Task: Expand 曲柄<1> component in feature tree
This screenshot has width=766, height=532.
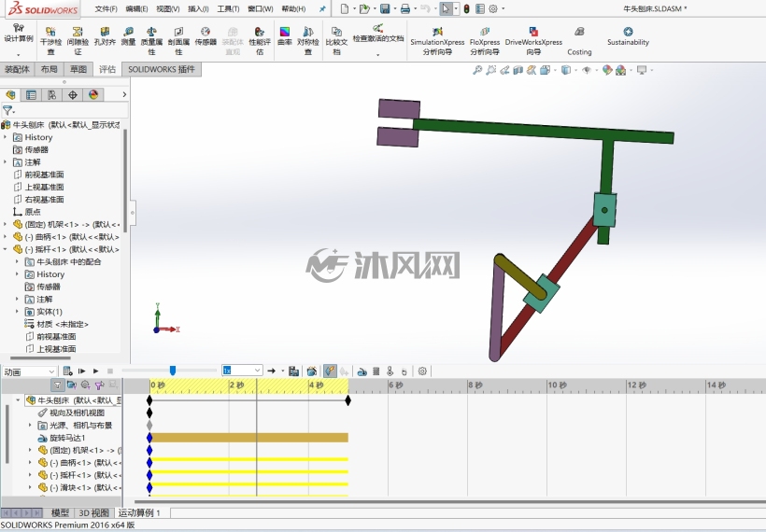Action: pos(6,237)
